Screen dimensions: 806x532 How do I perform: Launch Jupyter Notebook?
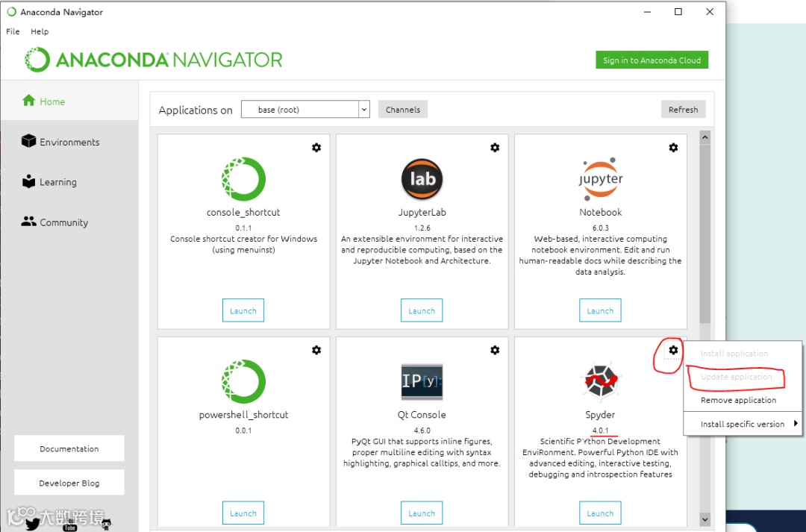(x=600, y=310)
